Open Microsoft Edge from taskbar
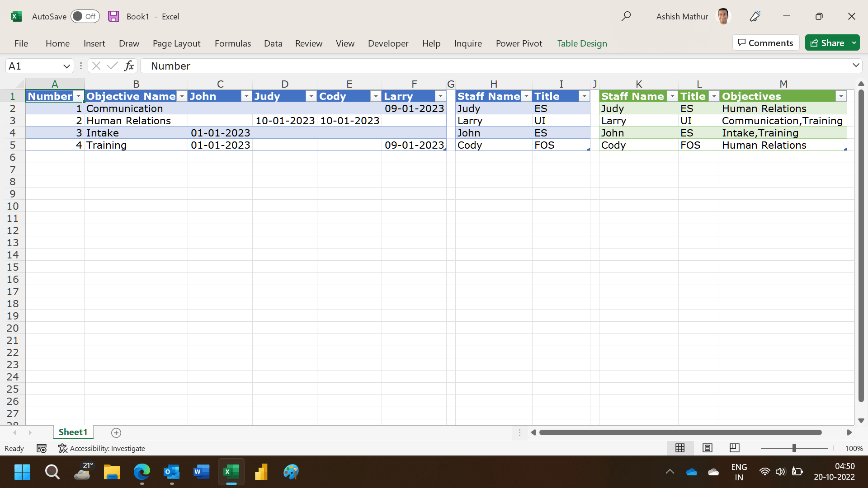The image size is (868, 488). (142, 472)
